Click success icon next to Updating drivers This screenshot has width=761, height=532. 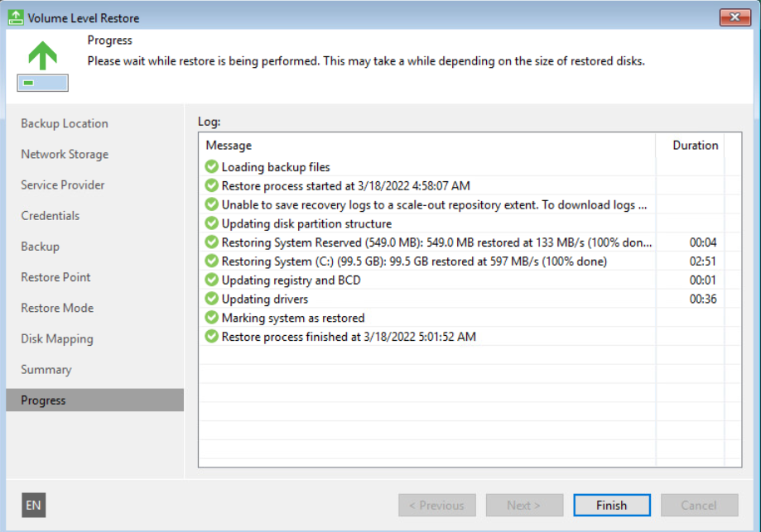(212, 299)
